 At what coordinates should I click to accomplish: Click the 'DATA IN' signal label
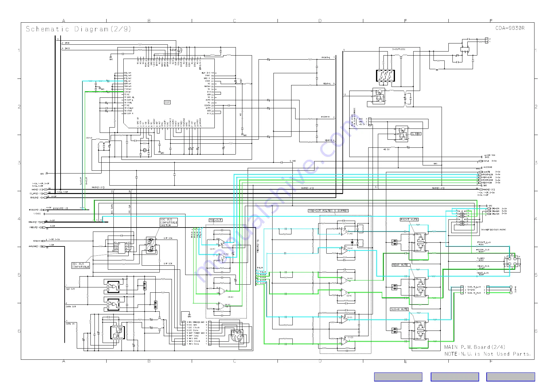70,324
